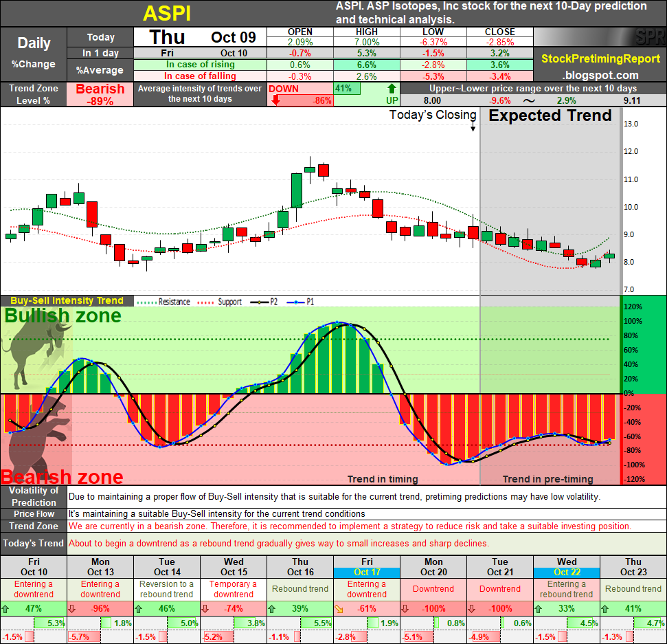Viewport: 667px width, 644px height.
Task: Click the Buy-Sell Intensity Trend label
Action: tap(67, 300)
